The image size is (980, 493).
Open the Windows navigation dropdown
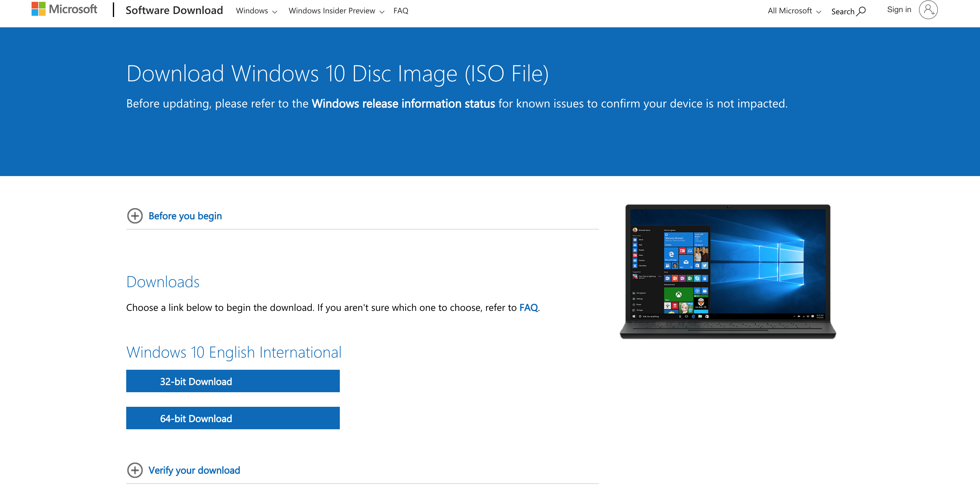coord(256,11)
